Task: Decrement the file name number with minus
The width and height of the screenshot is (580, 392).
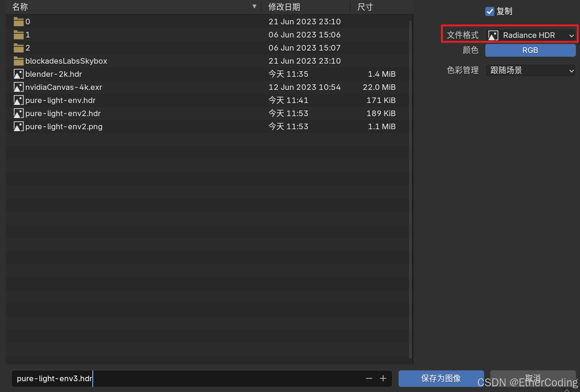Action: 369,378
